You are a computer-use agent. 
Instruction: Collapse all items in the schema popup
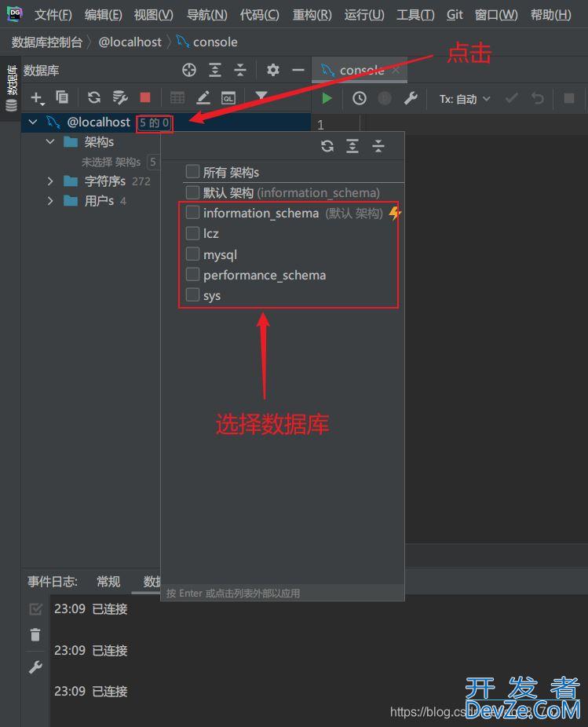[378, 146]
